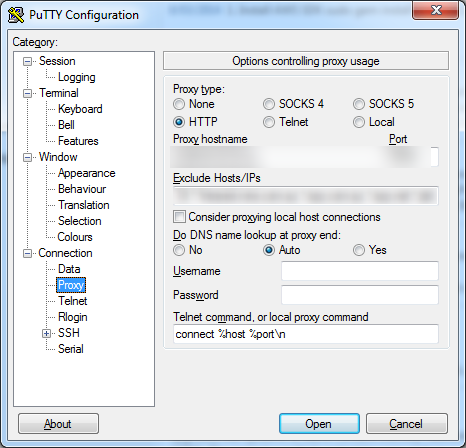This screenshot has width=466, height=448.
Task: Click the PuTTY icon in title bar
Action: point(16,15)
